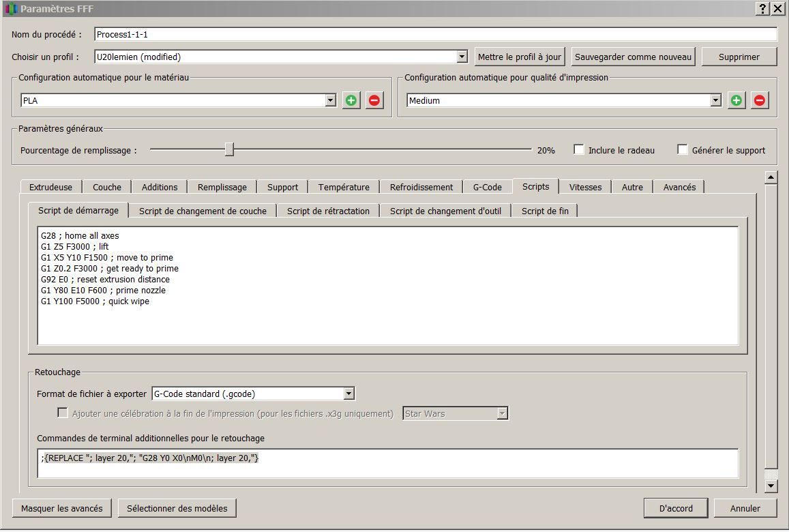Screen dimensions: 789x532
Task: Open the 'Choisir un profil' dropdown
Action: click(x=462, y=57)
